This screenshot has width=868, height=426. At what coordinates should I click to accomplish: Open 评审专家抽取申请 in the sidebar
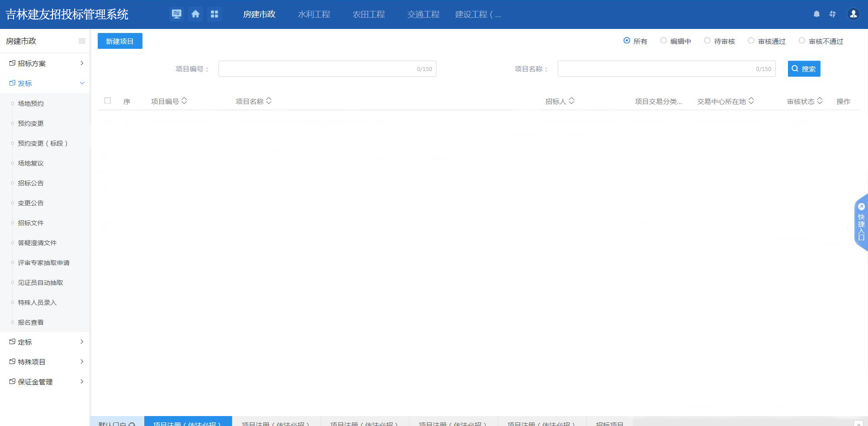click(x=44, y=263)
